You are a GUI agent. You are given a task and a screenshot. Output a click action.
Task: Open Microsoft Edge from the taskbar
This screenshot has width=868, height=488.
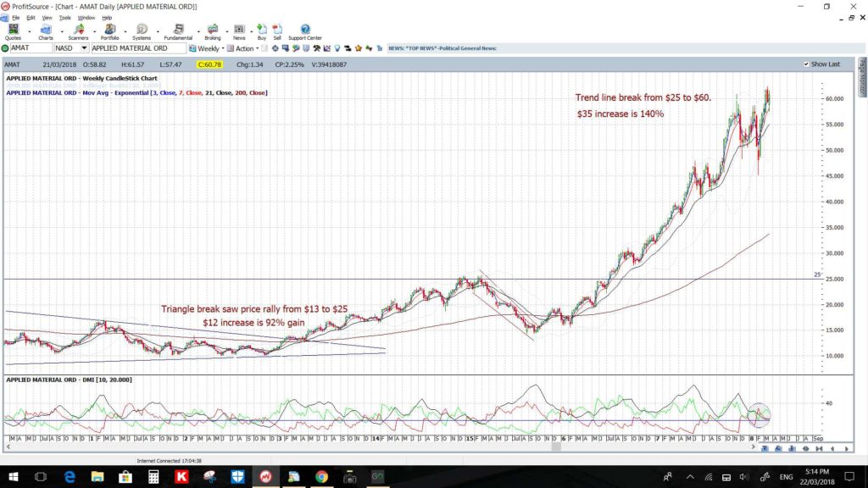[70, 476]
